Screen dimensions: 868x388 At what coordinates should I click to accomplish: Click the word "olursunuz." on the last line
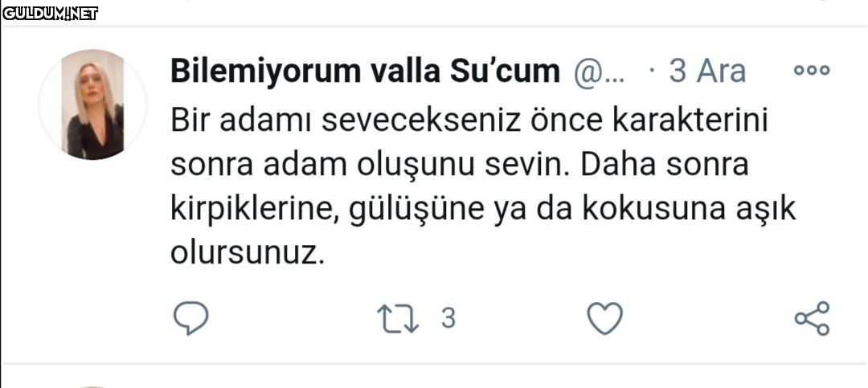point(247,253)
